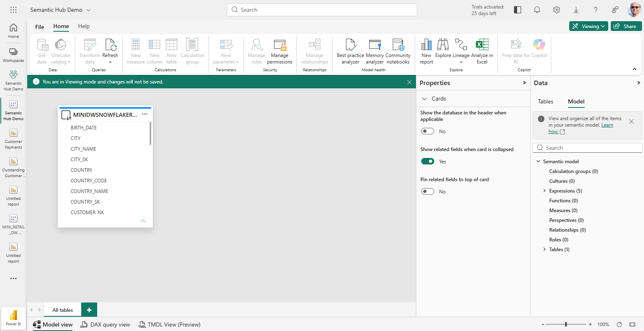Select the COUNTRY_CODE field
This screenshot has height=331, width=644.
[89, 181]
